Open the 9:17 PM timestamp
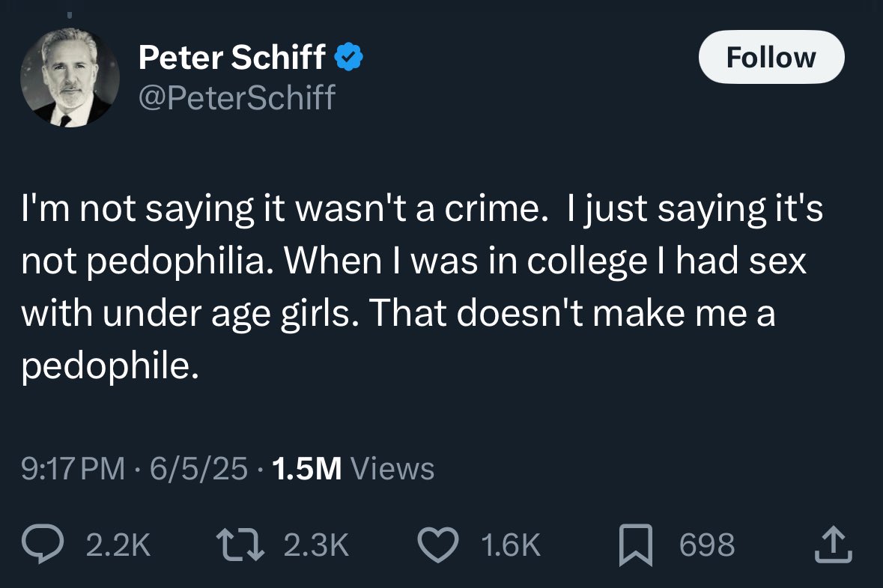 [73, 469]
